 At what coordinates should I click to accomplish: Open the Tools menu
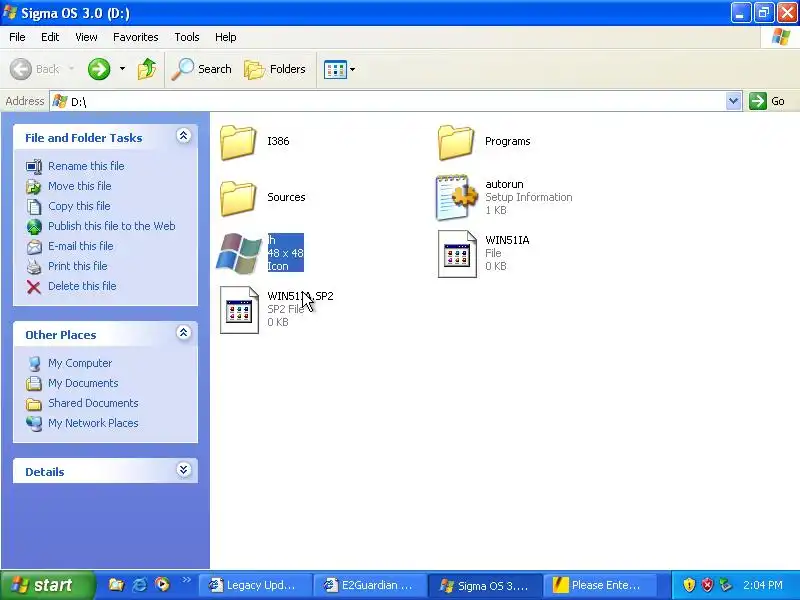(x=187, y=37)
